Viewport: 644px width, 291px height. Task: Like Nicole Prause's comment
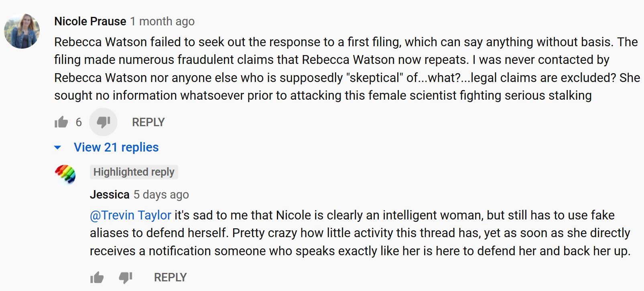(61, 122)
